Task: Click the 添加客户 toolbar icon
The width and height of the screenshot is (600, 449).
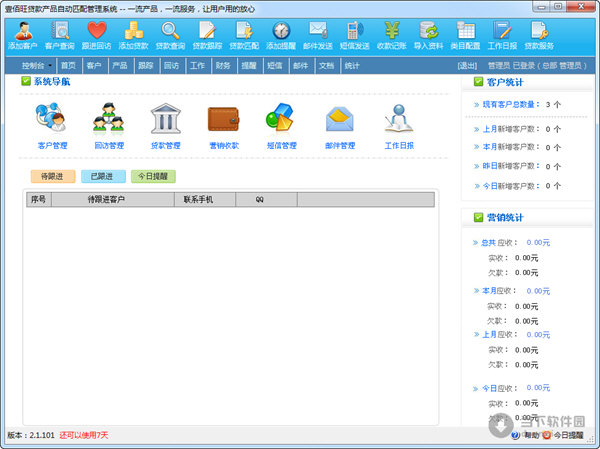Action: [x=22, y=31]
